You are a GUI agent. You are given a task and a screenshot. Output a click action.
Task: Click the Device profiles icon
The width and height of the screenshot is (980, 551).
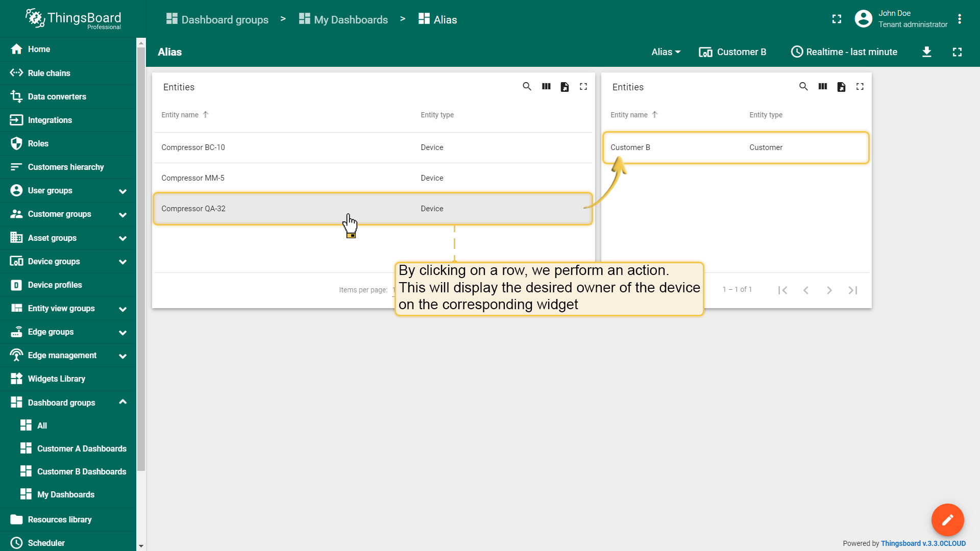click(x=16, y=285)
